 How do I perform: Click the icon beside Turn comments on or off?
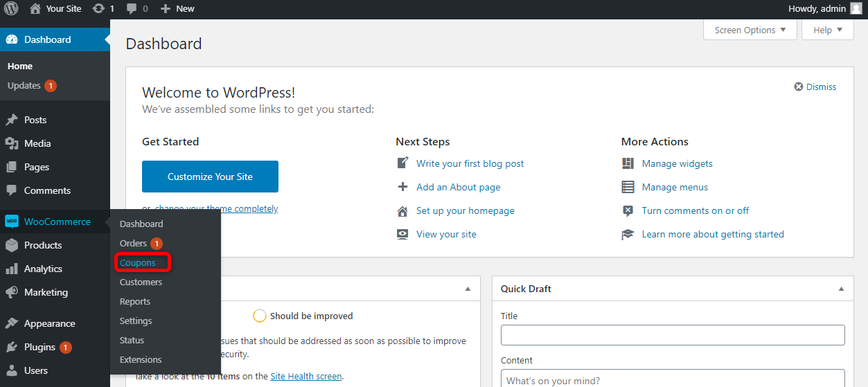(628, 210)
